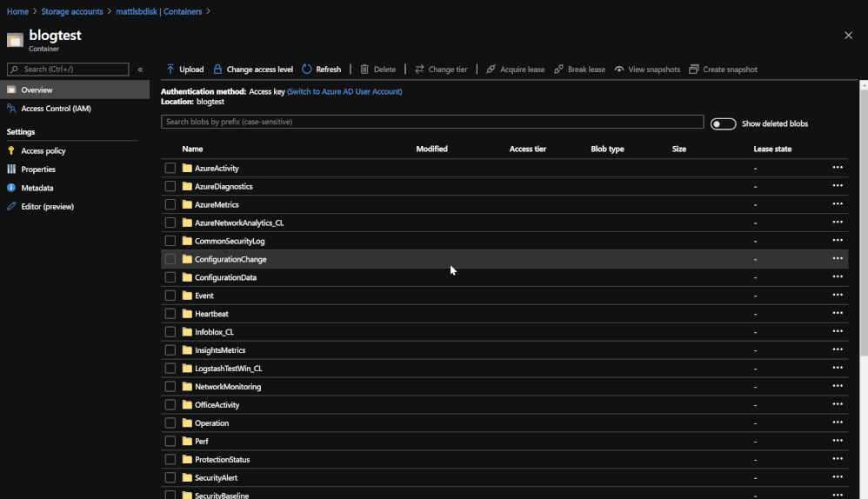Open the AzureActivity folder
Image resolution: width=868 pixels, height=499 pixels.
(x=217, y=168)
